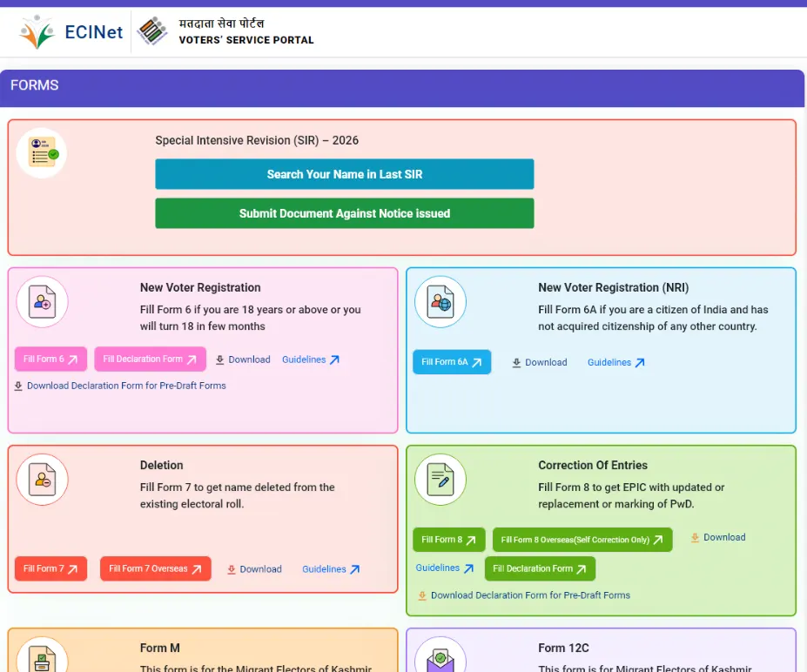
Task: Click the Correction Of Entries pencil icon
Action: coord(440,479)
